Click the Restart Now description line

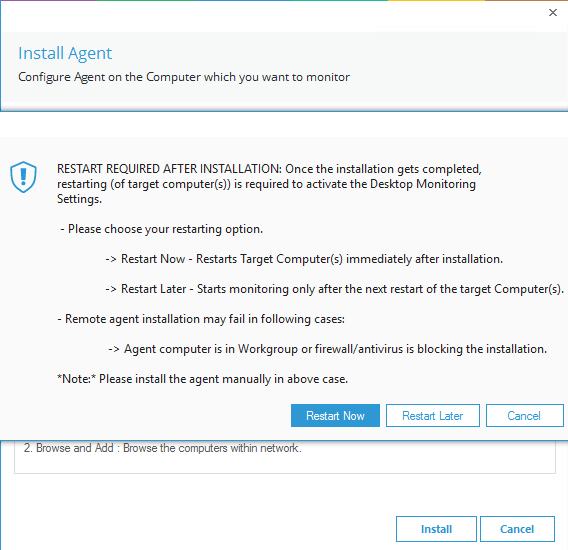tap(304, 259)
